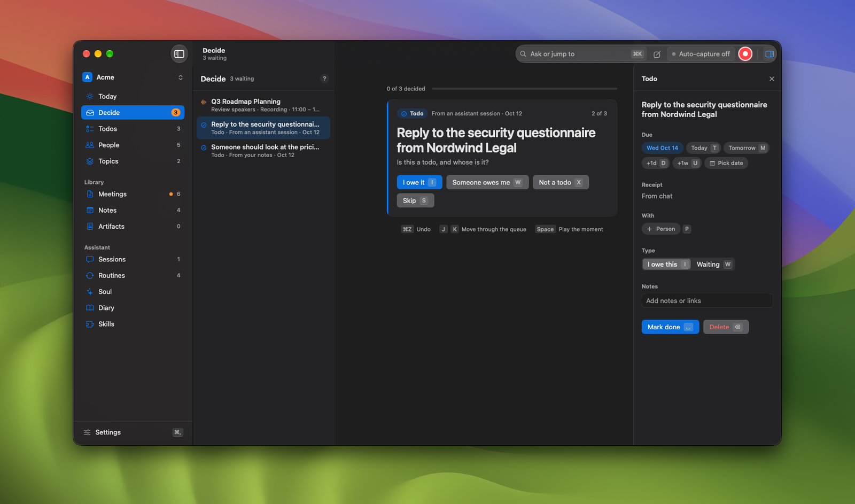
Task: Click the 'Ask or jump to' search field
Action: coord(581,54)
